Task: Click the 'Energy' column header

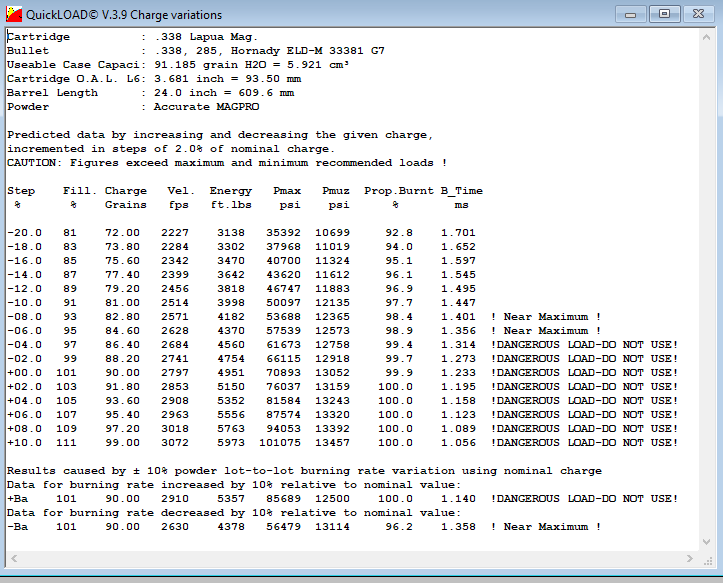Action: pos(231,190)
